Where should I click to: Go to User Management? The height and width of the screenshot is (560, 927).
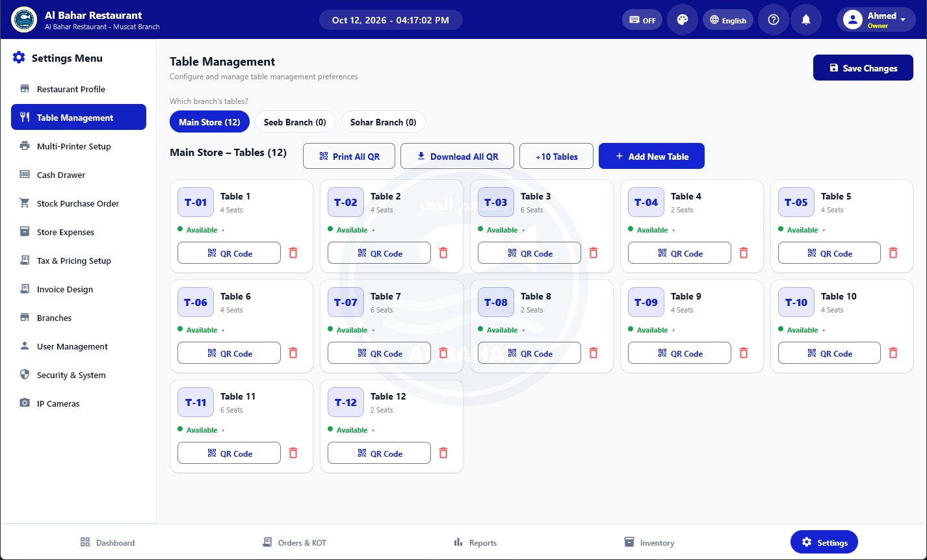click(79, 346)
